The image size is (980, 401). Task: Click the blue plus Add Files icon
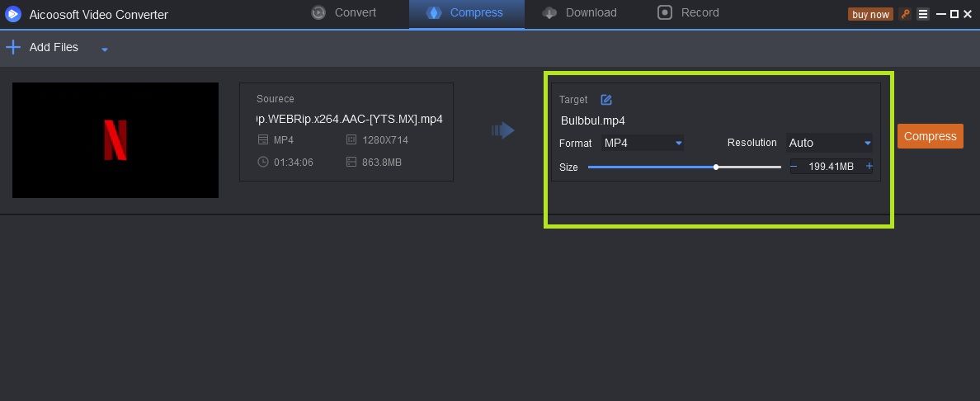coord(12,47)
